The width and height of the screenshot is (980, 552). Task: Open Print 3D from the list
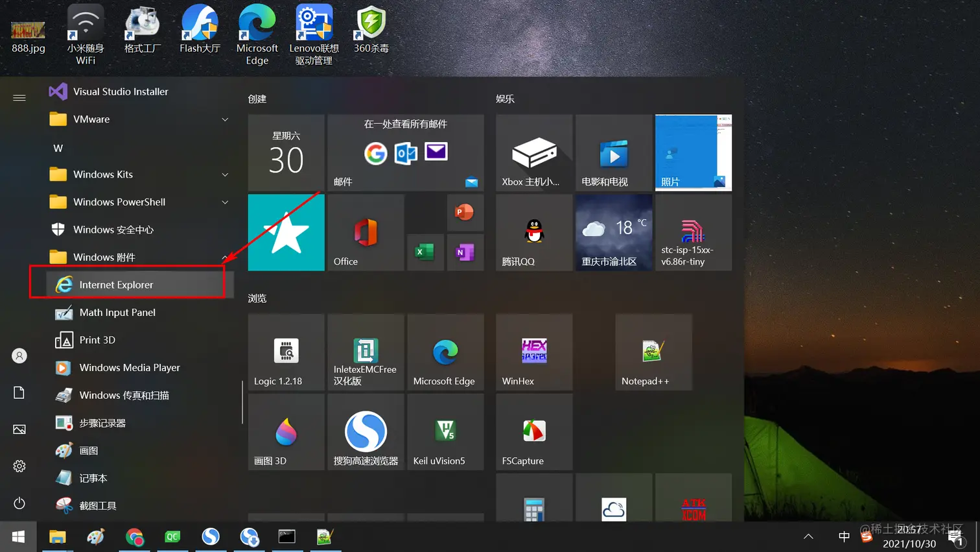click(139, 340)
